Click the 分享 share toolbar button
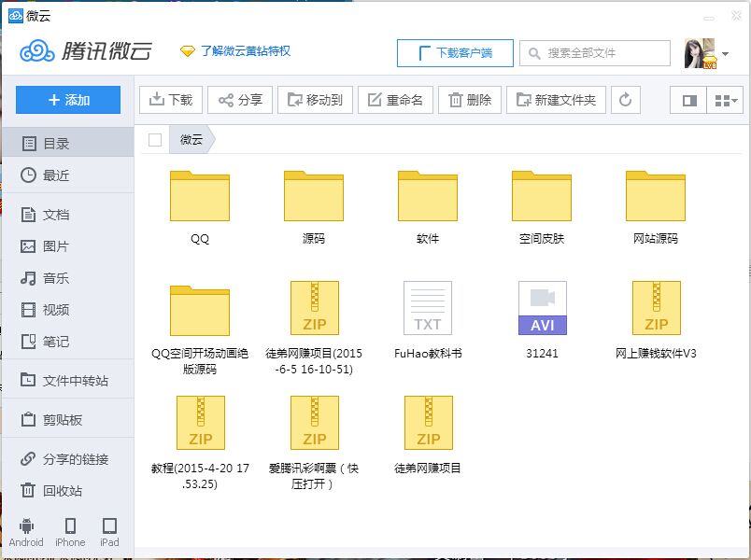The image size is (751, 560). coord(240,100)
